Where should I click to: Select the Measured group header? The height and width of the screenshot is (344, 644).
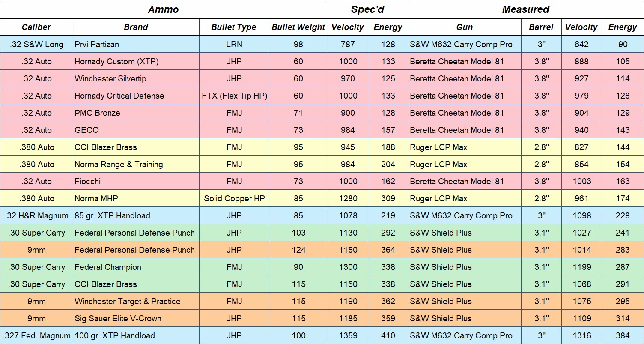pos(525,9)
